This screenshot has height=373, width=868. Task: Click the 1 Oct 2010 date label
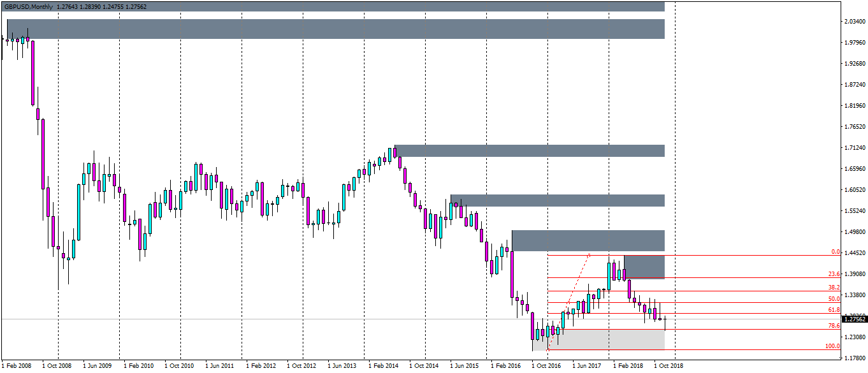click(179, 367)
